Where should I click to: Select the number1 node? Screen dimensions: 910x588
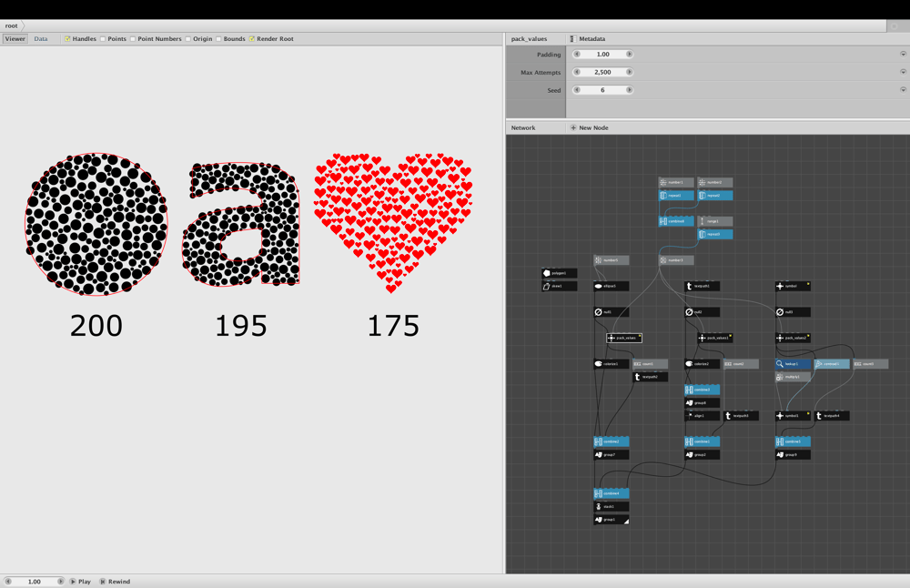coord(676,182)
